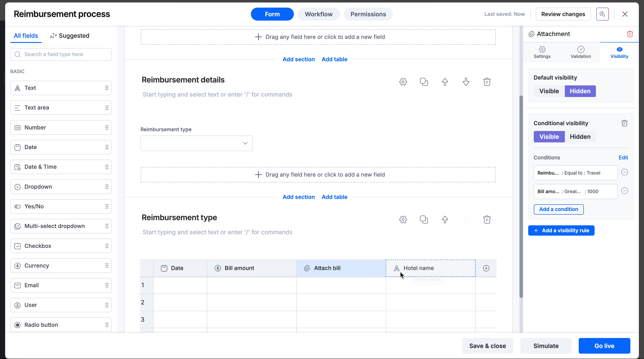Click the field type search box
The image size is (644, 359).
click(x=61, y=55)
